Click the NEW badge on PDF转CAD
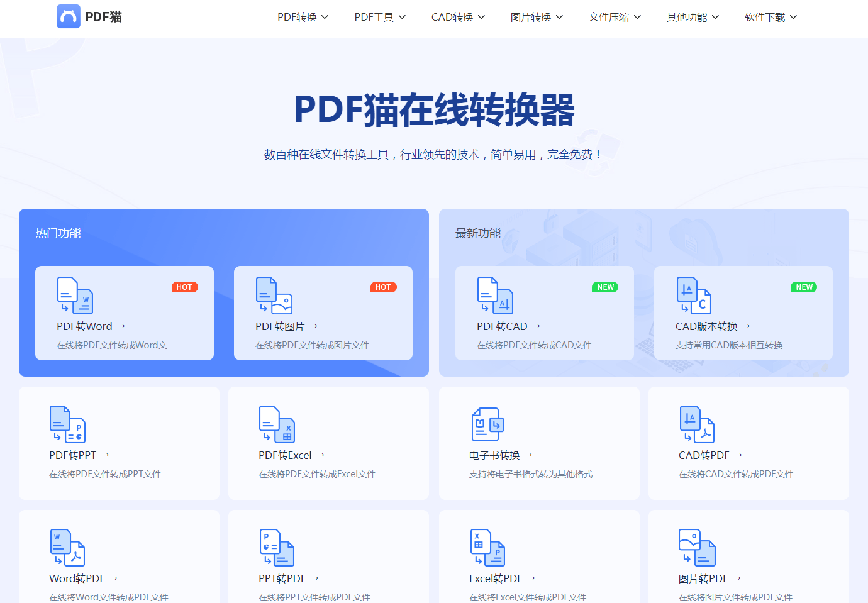This screenshot has height=603, width=868. (x=605, y=287)
